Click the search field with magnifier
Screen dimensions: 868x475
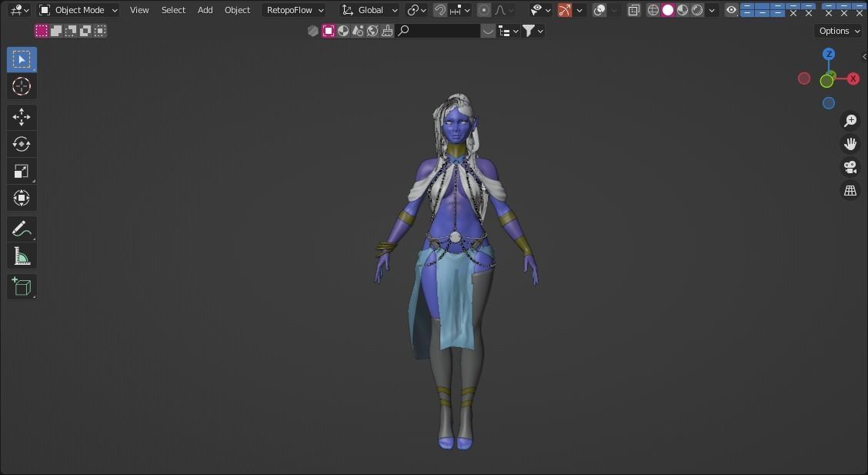437,31
